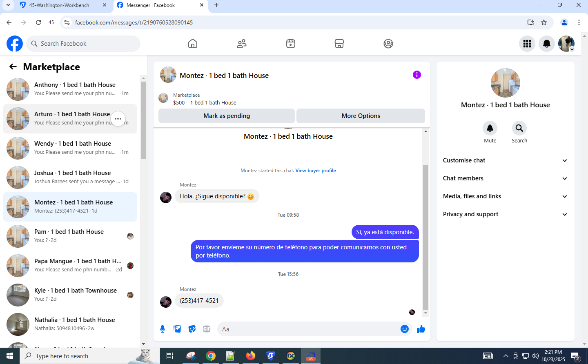Open Google Chrome from the taskbar

pyautogui.click(x=211, y=356)
